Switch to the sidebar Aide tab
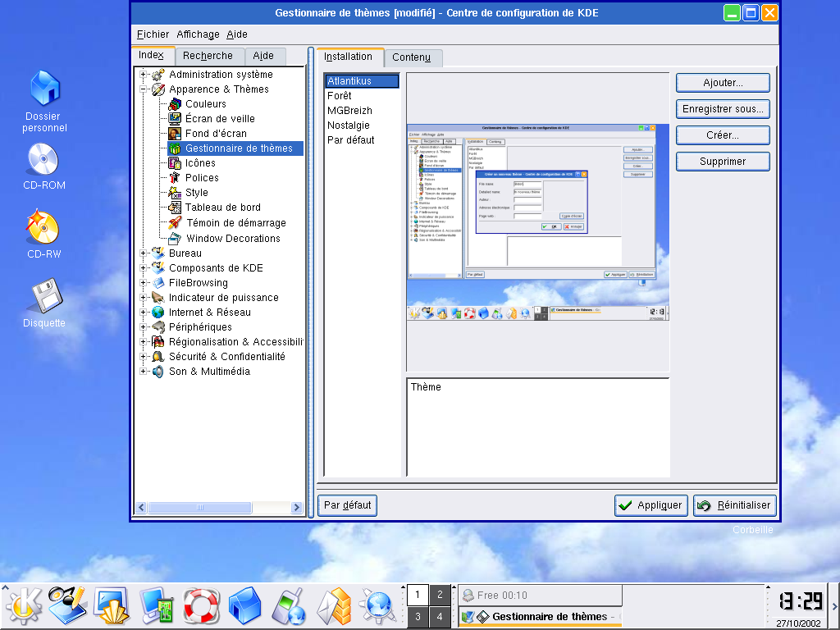The image size is (840, 630). [x=263, y=56]
